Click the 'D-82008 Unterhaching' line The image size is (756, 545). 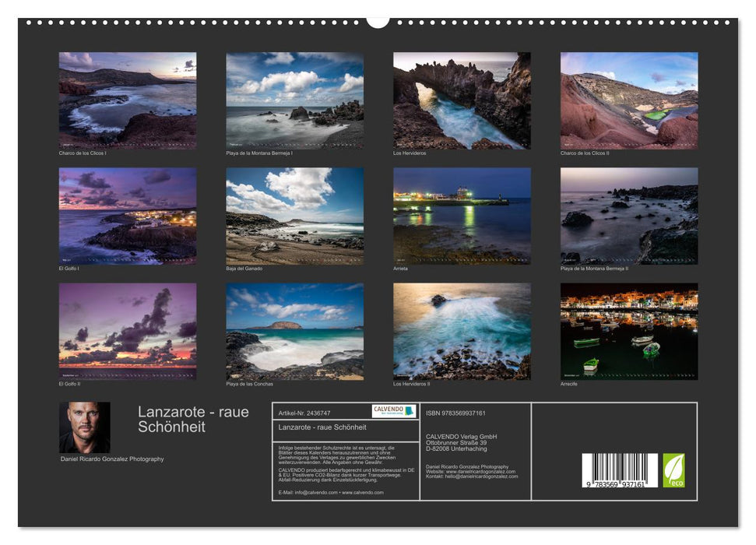click(456, 448)
